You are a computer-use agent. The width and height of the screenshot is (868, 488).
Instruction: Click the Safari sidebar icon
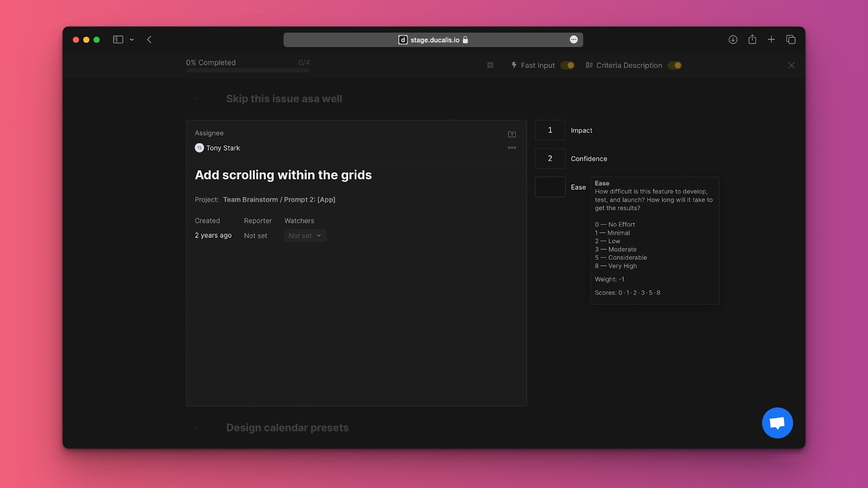pyautogui.click(x=118, y=40)
